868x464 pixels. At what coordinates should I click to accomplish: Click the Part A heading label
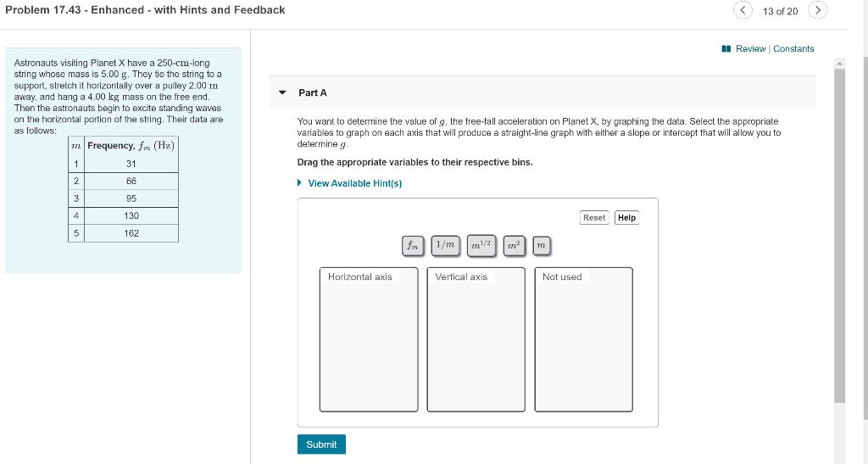[x=313, y=92]
